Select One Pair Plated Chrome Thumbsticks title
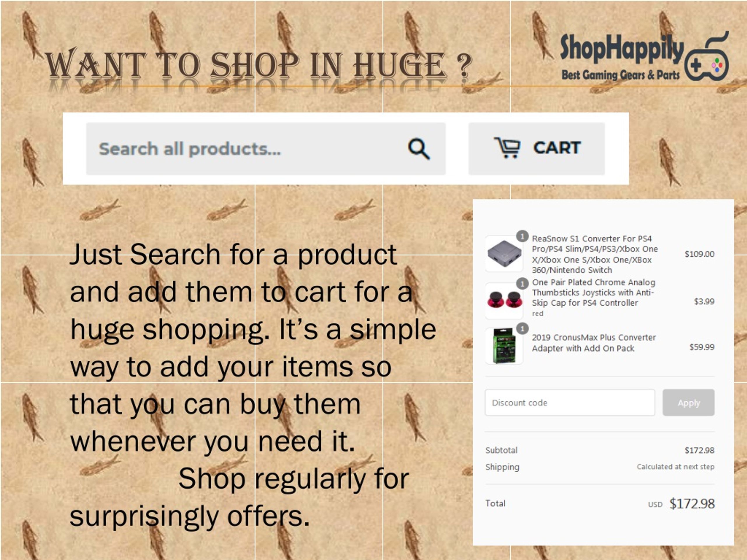Image resolution: width=747 pixels, height=560 pixels. click(x=593, y=292)
